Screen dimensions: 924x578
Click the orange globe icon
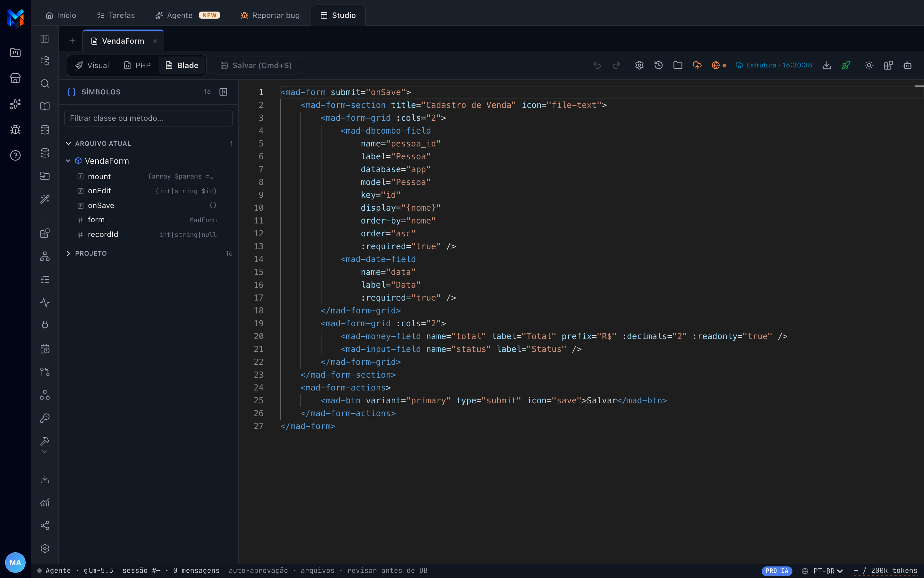coord(716,66)
